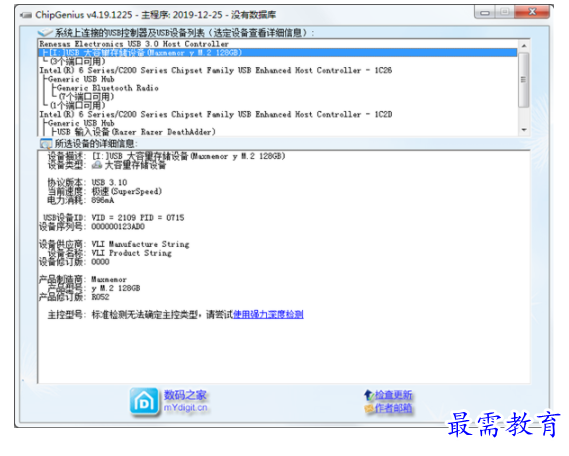Close the ChipGenius window

[532, 12]
